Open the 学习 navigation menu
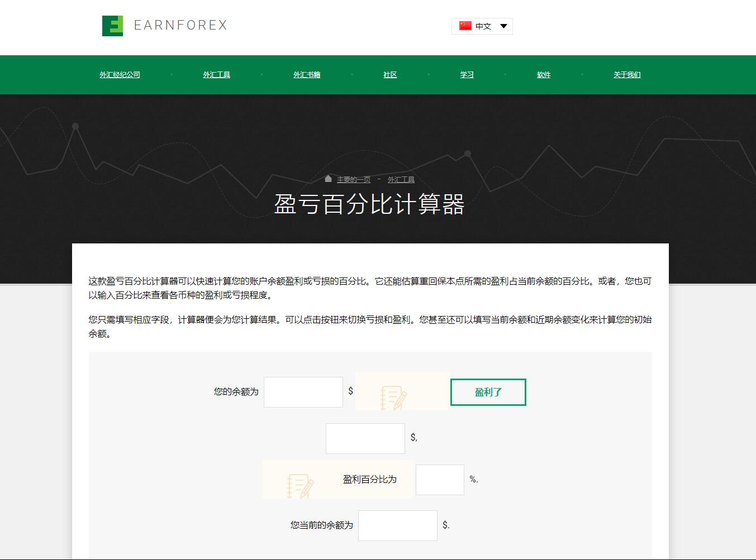This screenshot has height=560, width=756. (467, 75)
